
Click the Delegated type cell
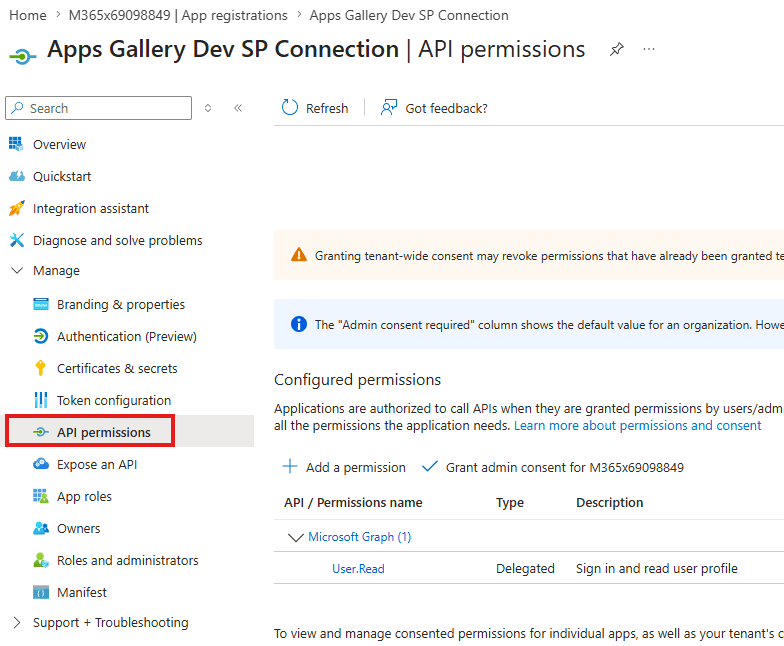[525, 568]
